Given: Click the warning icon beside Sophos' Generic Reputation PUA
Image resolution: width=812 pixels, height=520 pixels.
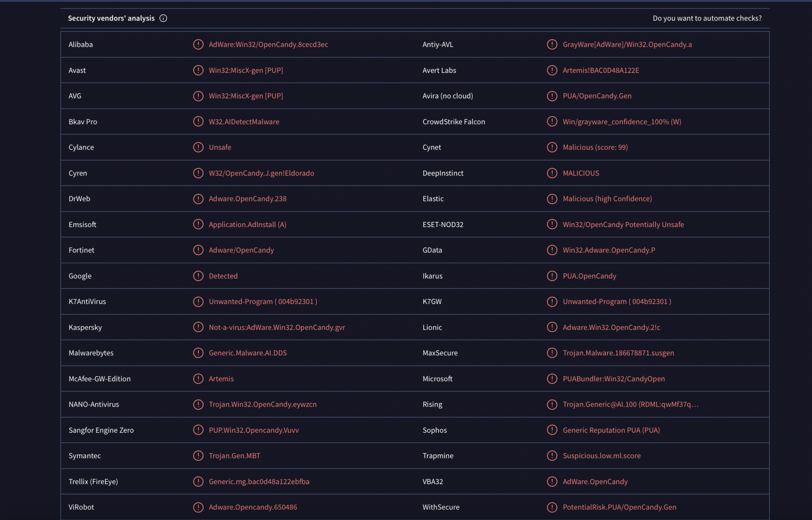Looking at the screenshot, I should pos(552,430).
